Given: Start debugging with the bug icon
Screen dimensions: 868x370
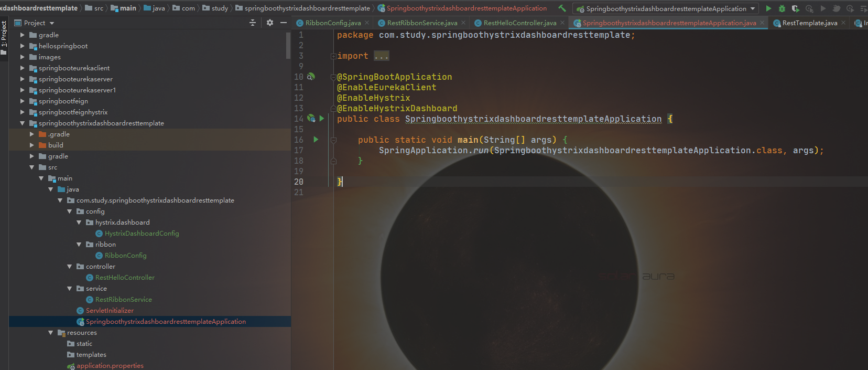Looking at the screenshot, I should pyautogui.click(x=782, y=8).
